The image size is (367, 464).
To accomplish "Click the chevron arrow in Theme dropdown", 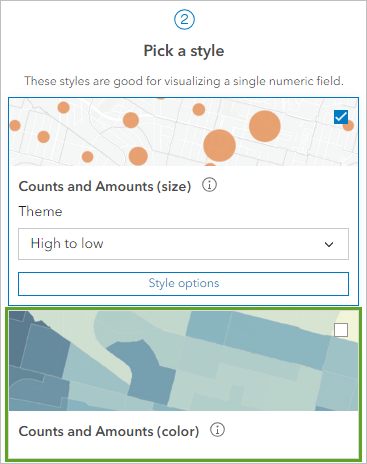I will 329,244.
